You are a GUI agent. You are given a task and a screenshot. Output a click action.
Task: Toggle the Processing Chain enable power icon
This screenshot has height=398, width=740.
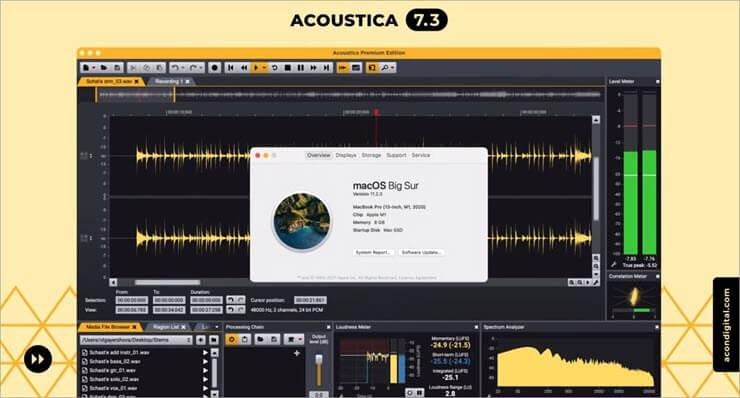coord(232,339)
